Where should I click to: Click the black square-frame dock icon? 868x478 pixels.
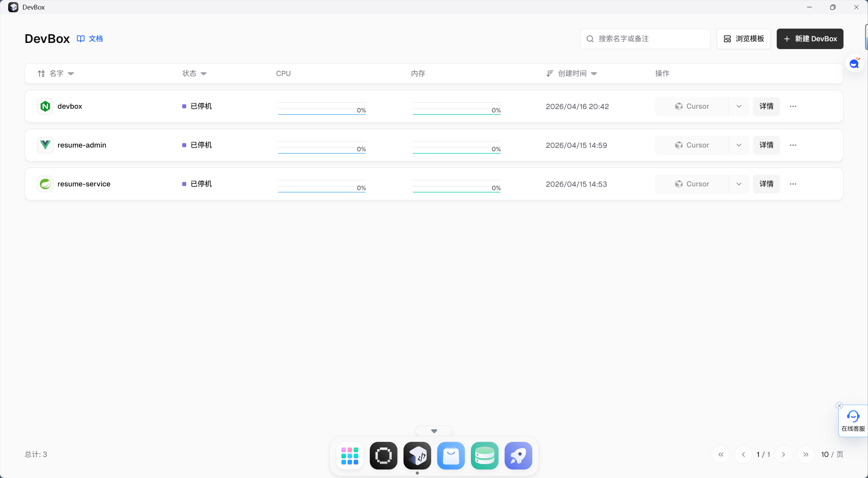383,456
